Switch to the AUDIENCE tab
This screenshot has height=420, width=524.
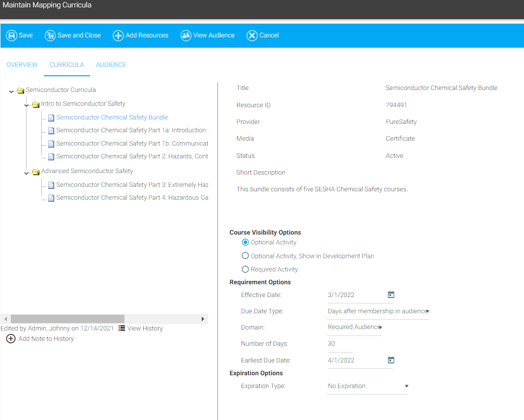click(x=111, y=65)
